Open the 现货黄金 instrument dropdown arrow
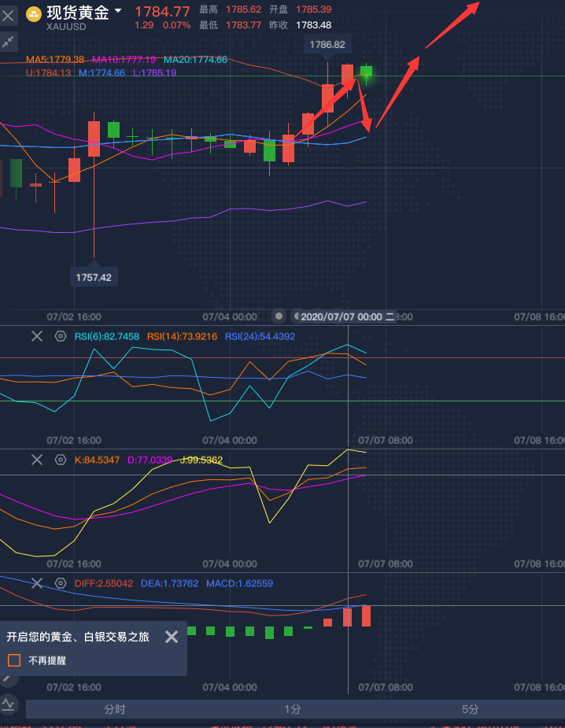 coord(118,10)
